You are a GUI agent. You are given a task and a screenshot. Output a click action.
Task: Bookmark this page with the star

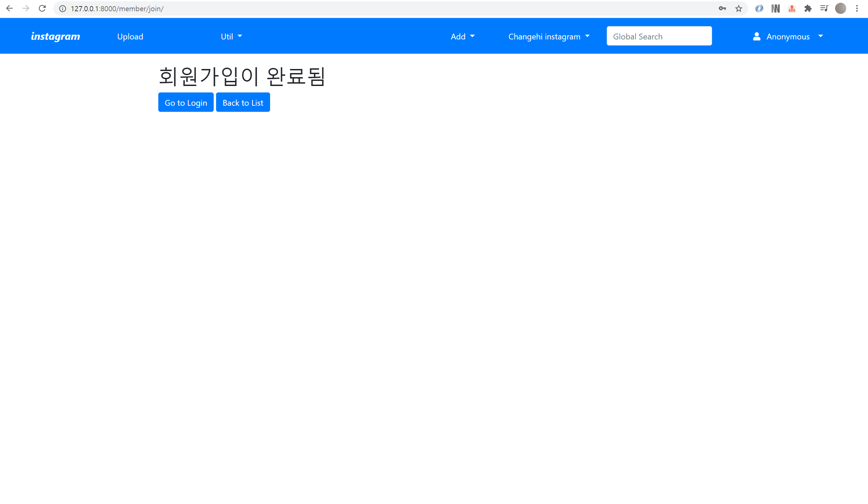739,8
